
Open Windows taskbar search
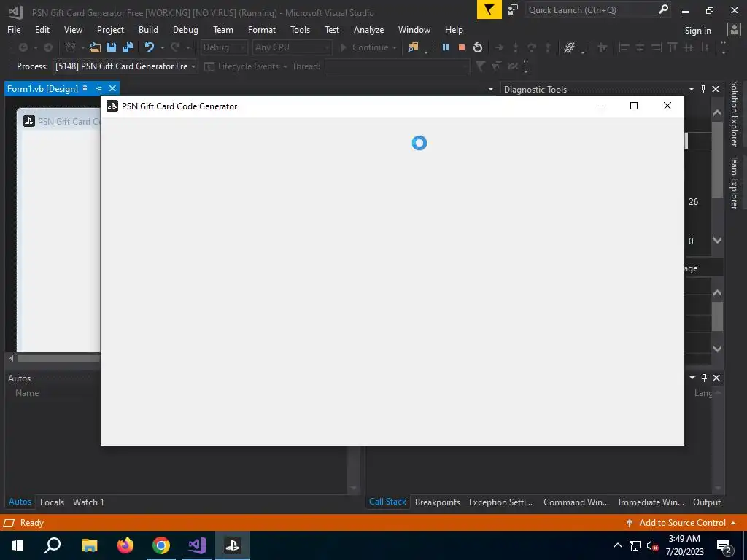coord(53,545)
